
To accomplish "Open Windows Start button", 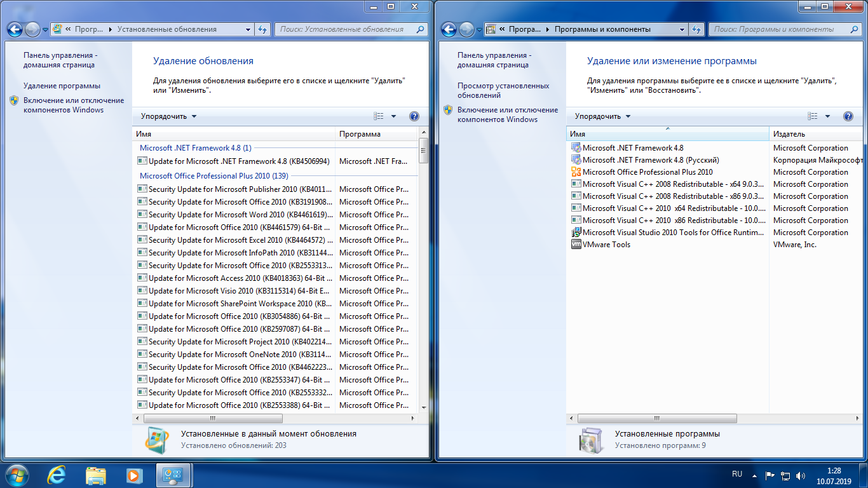I will pos(17,475).
